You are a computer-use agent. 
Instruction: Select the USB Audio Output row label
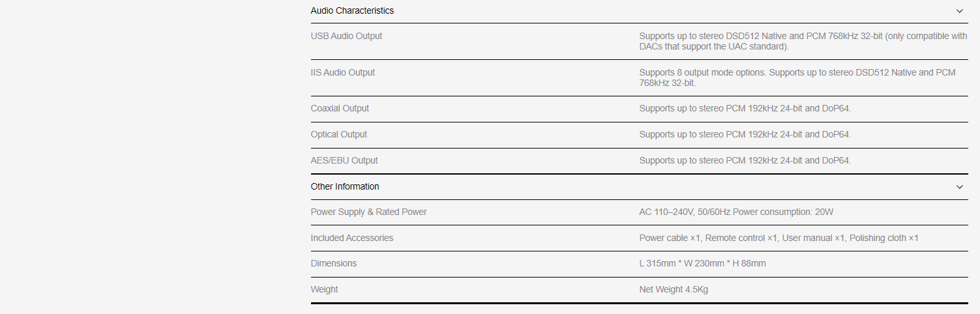346,36
